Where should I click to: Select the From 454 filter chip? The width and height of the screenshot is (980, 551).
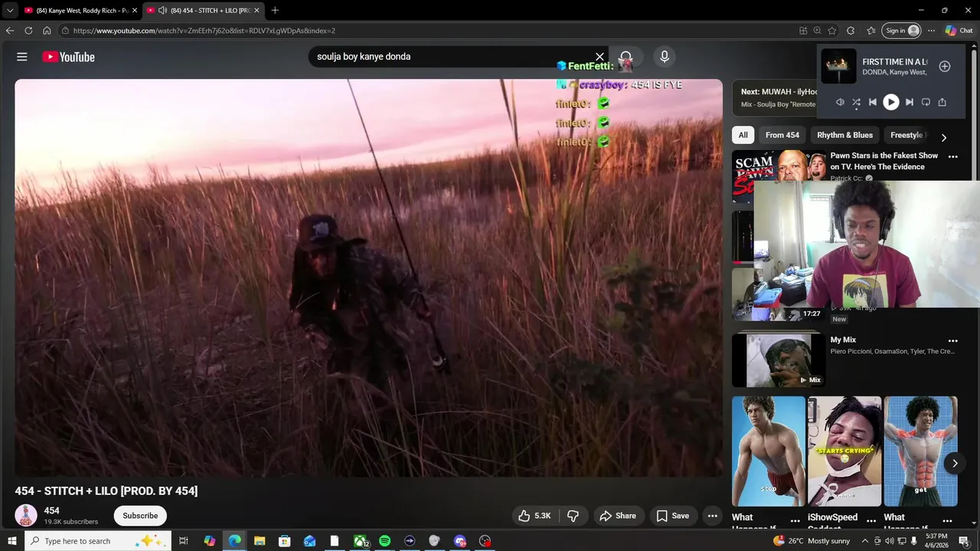782,135
